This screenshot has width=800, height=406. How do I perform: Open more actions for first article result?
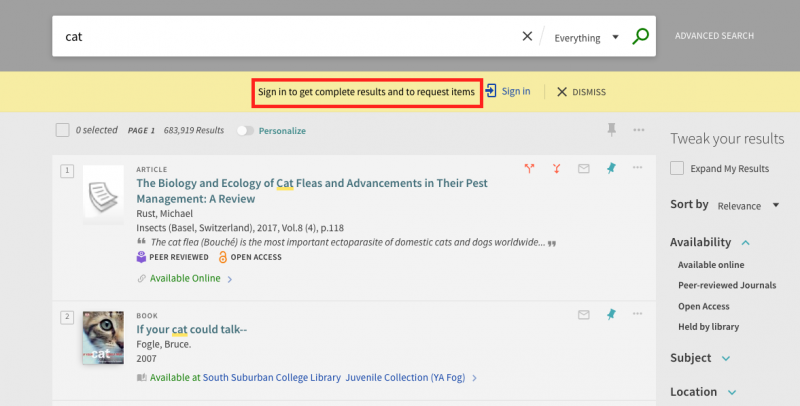(638, 168)
